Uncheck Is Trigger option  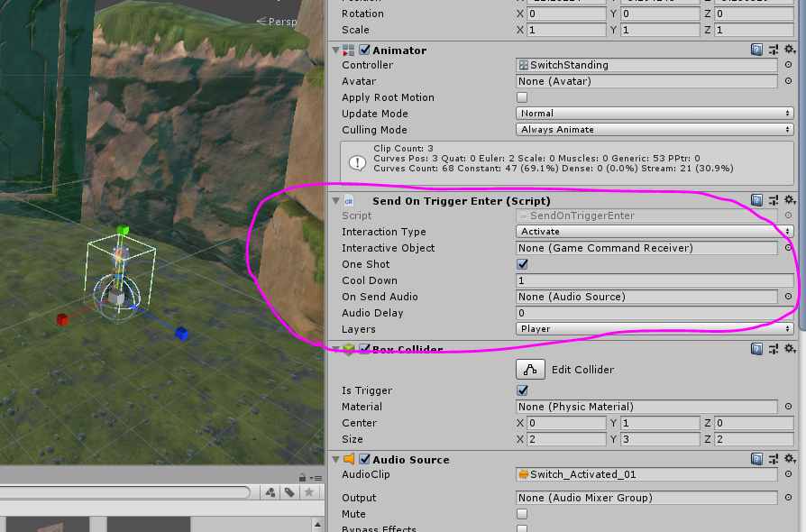click(x=522, y=390)
